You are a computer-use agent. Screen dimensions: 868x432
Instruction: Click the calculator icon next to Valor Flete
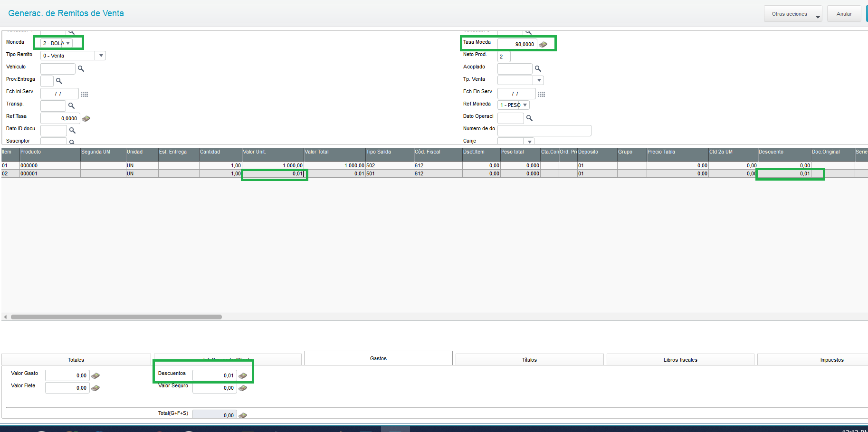click(x=95, y=388)
